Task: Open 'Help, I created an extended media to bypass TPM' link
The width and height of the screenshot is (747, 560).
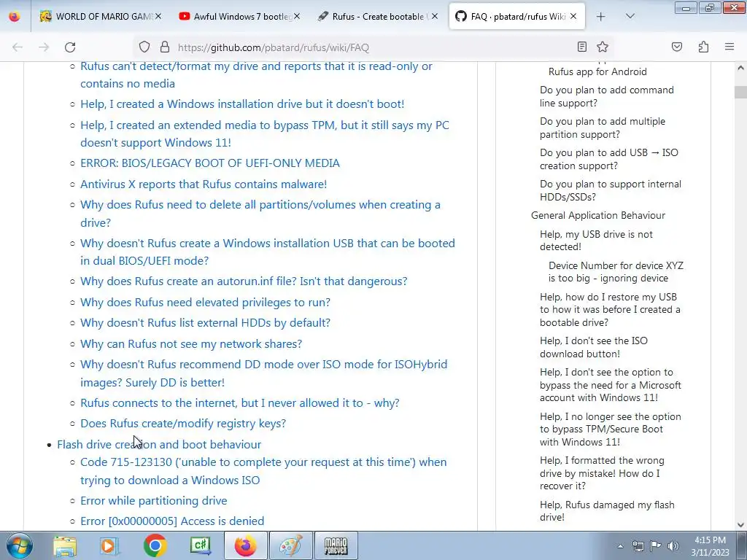Action: (x=264, y=134)
